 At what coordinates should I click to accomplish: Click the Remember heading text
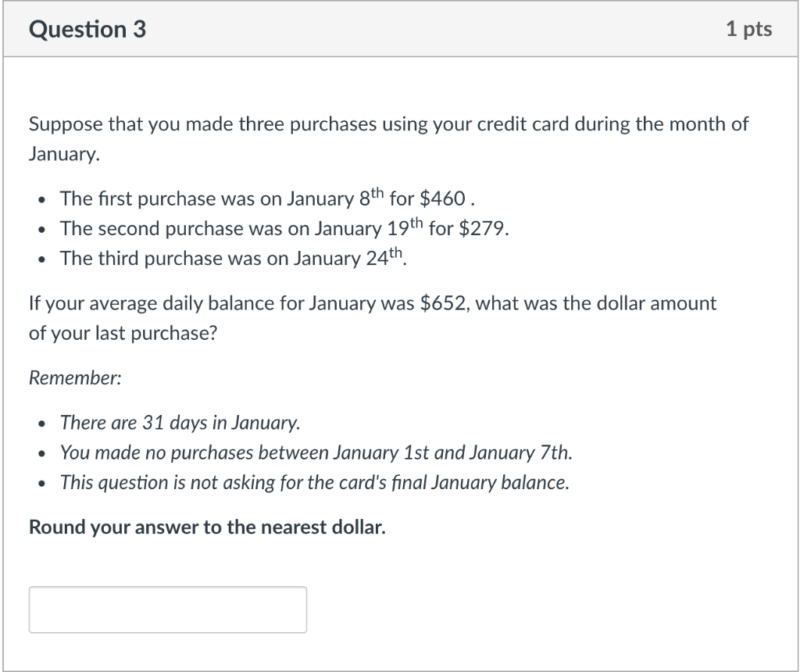pyautogui.click(x=74, y=377)
